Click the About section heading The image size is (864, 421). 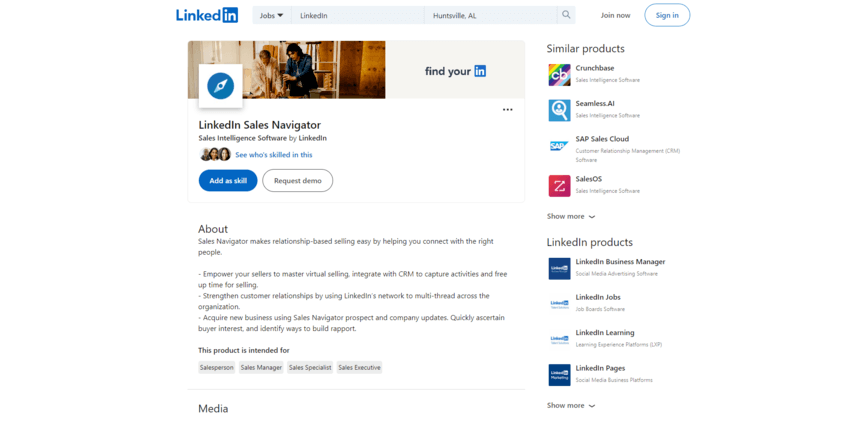[213, 229]
